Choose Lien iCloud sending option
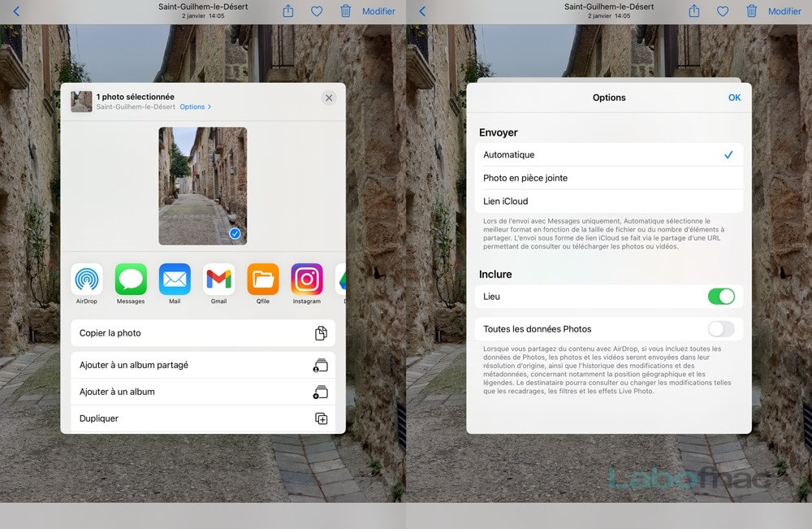The image size is (812, 529). click(608, 201)
